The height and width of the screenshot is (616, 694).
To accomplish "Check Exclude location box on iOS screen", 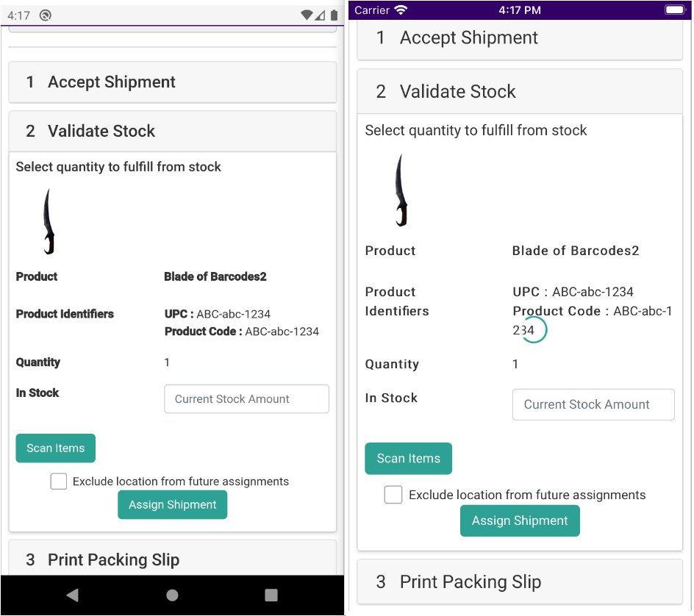I will [x=393, y=495].
